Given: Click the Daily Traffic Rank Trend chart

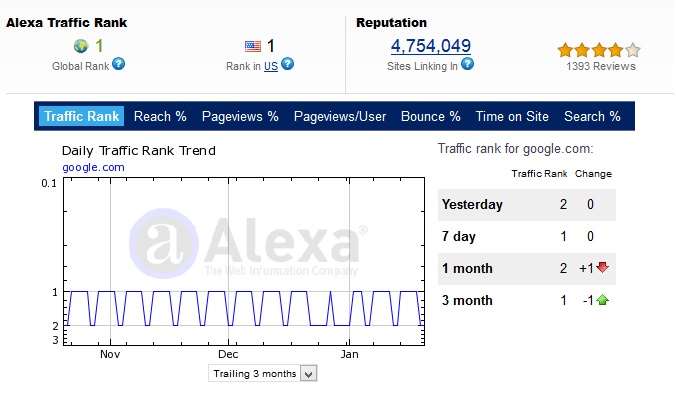Looking at the screenshot, I should (x=244, y=262).
